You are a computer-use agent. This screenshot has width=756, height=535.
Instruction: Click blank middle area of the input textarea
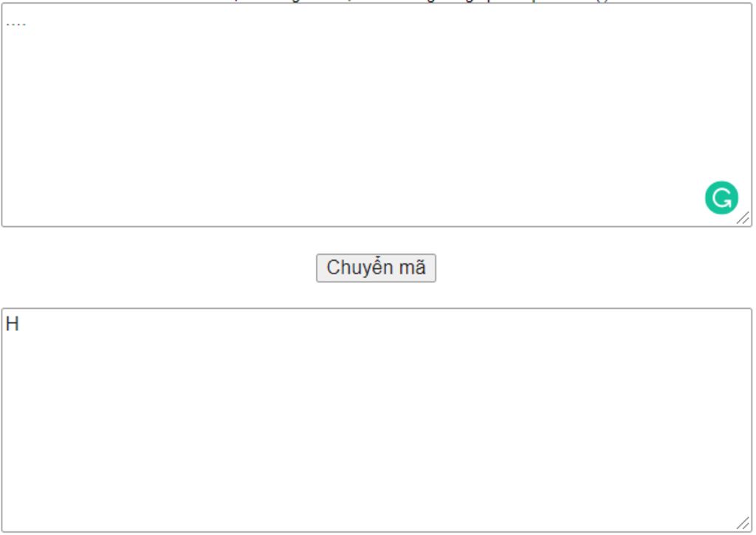[377, 115]
